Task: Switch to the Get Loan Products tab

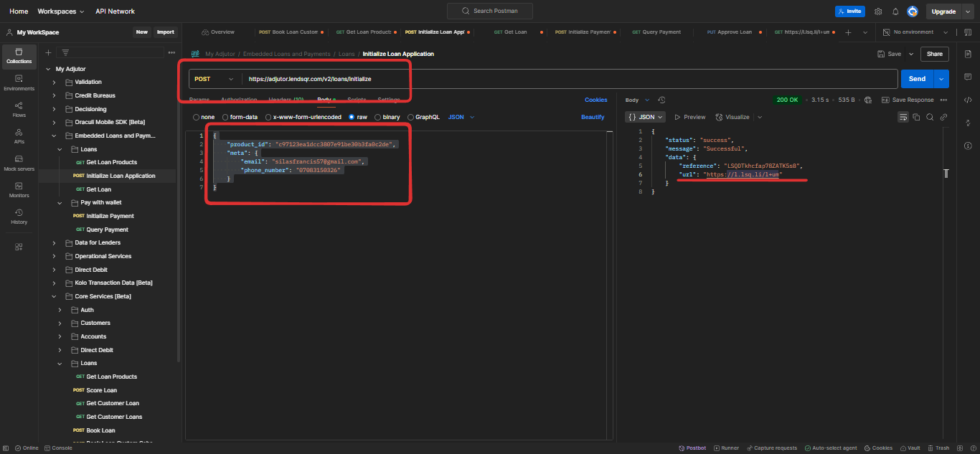Action: tap(363, 32)
